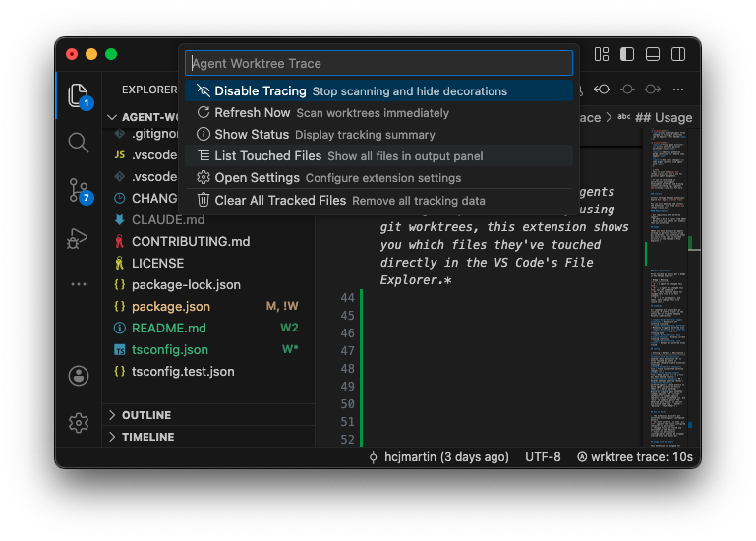Screen dimensions: 756x541
Task: Click the circle commit icon in editor toolbar
Action: 627,90
